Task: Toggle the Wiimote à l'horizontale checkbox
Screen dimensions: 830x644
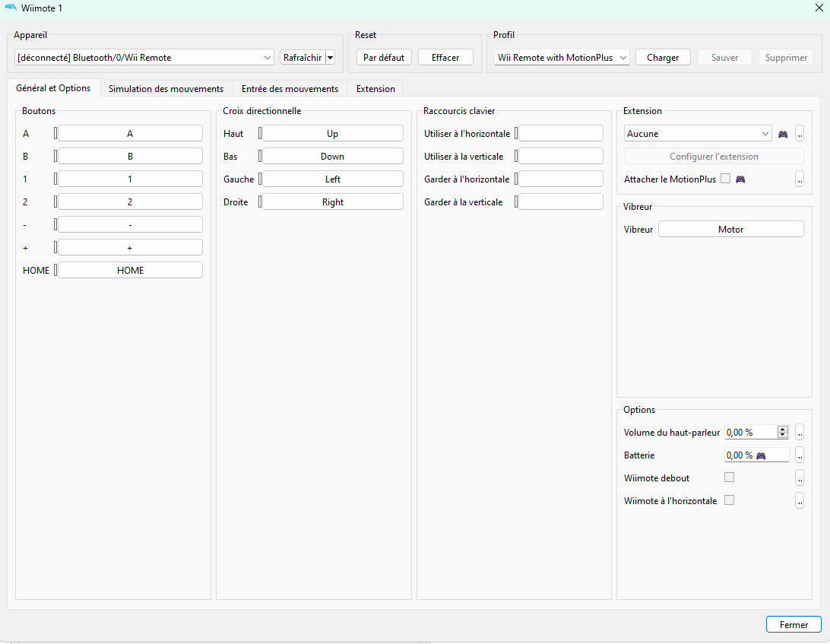Action: coord(730,500)
